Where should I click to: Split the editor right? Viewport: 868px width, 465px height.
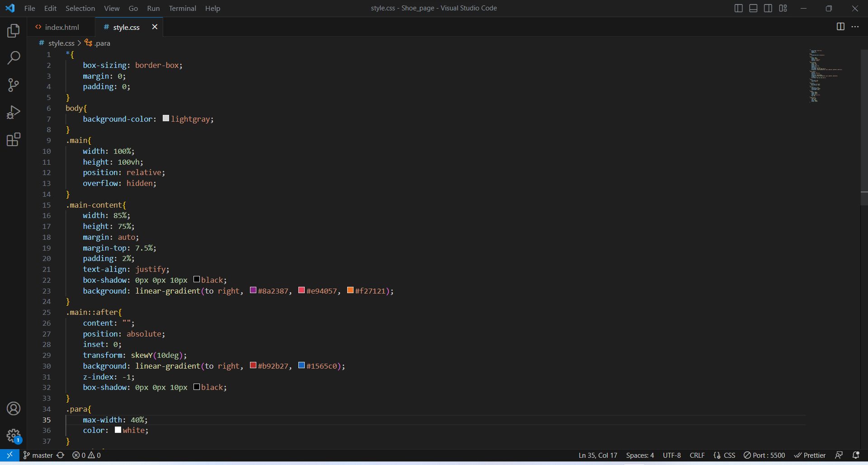click(840, 27)
